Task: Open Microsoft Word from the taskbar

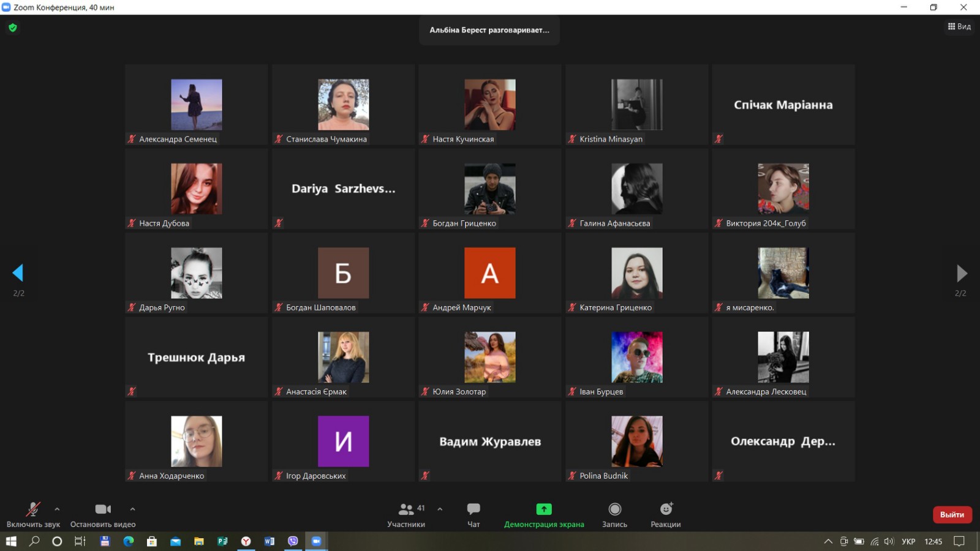Action: [x=269, y=541]
